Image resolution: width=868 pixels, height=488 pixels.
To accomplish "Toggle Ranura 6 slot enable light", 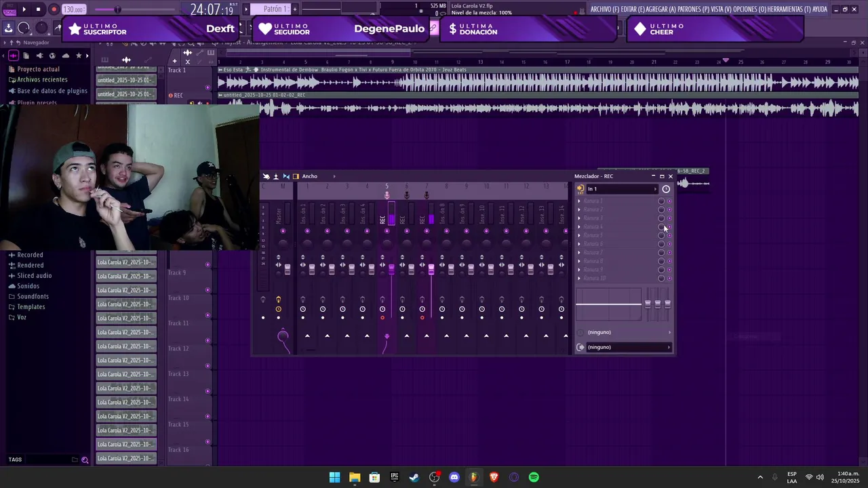I will (x=669, y=244).
